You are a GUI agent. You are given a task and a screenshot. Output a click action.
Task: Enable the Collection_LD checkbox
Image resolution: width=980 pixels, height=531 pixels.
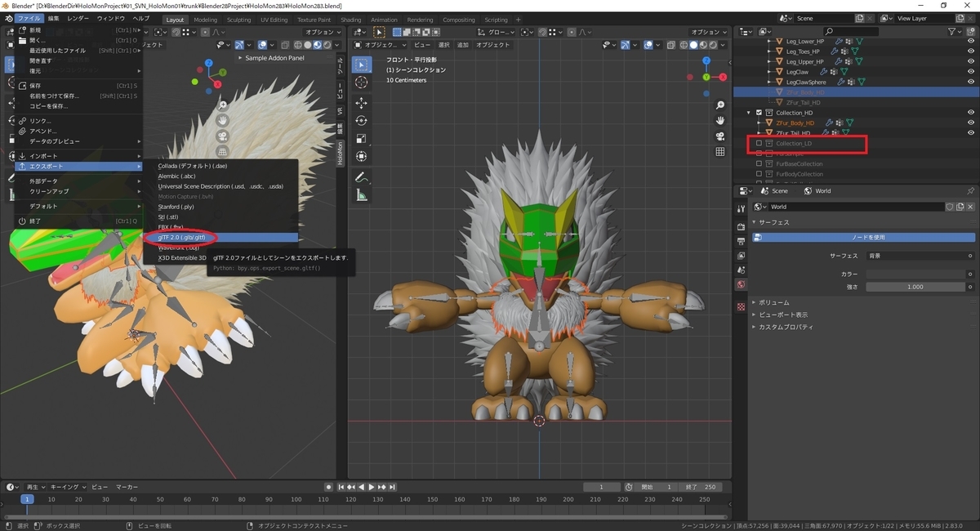click(759, 144)
